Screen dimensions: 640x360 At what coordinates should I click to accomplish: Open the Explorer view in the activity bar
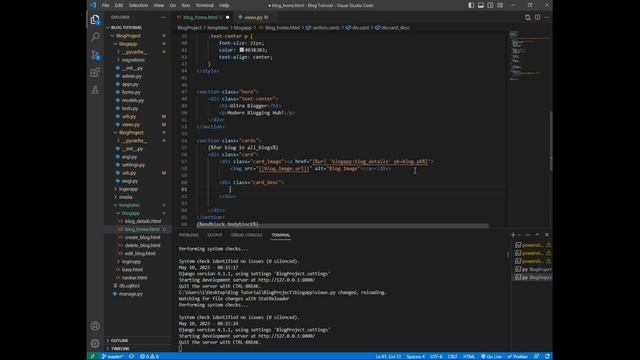pyautogui.click(x=95, y=20)
